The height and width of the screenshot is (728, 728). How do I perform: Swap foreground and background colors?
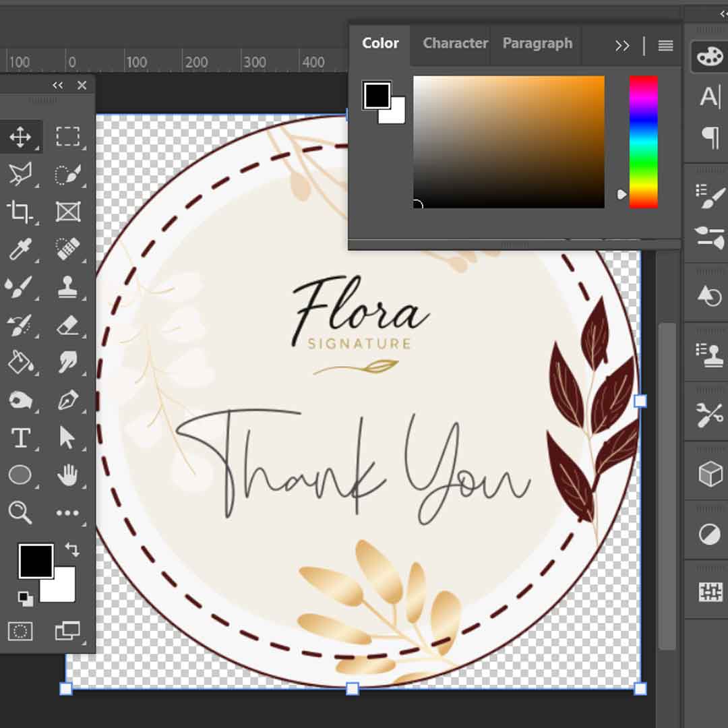[x=72, y=549]
